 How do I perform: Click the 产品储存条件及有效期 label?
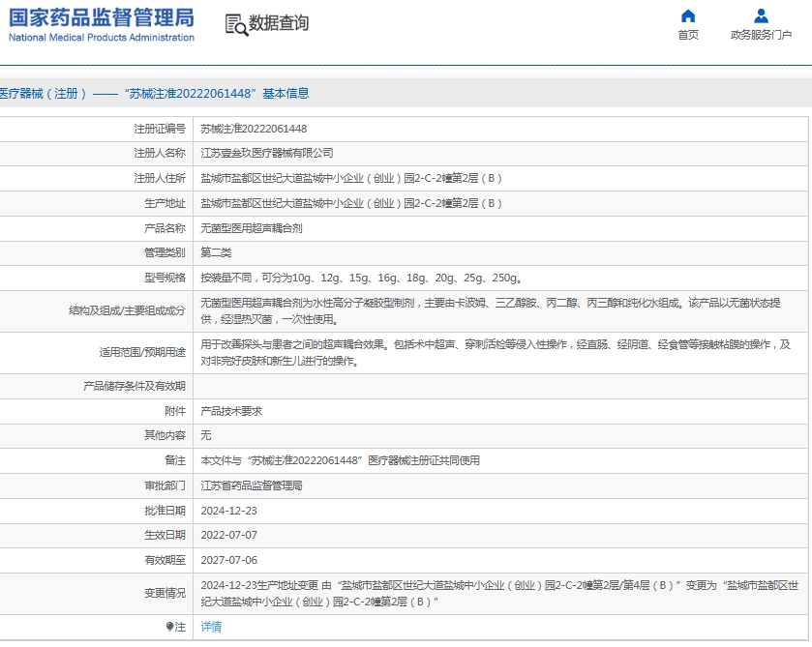(x=135, y=386)
